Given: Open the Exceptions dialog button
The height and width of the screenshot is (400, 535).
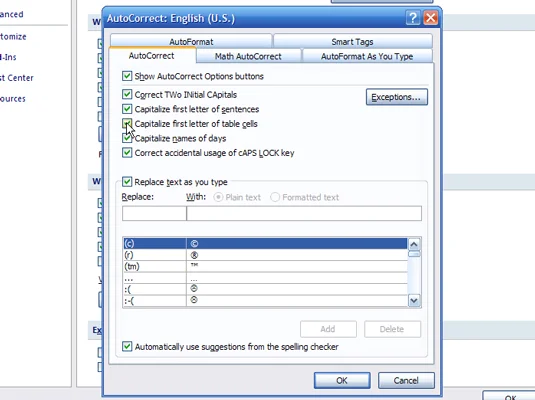Looking at the screenshot, I should click(396, 97).
